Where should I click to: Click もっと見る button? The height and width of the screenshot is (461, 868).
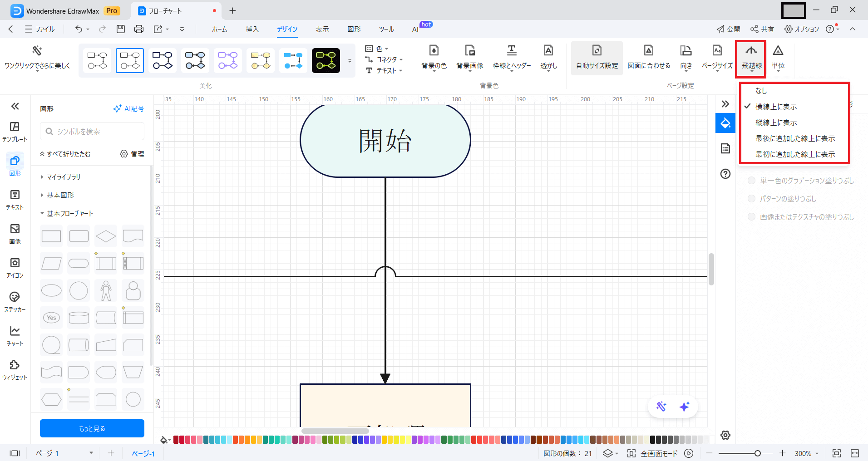pos(92,428)
